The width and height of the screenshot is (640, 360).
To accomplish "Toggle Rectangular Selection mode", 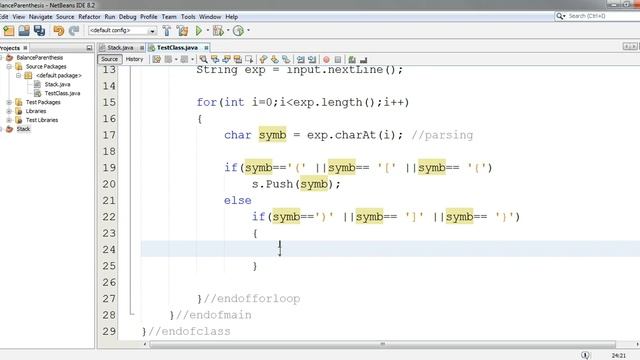I will pos(249,60).
